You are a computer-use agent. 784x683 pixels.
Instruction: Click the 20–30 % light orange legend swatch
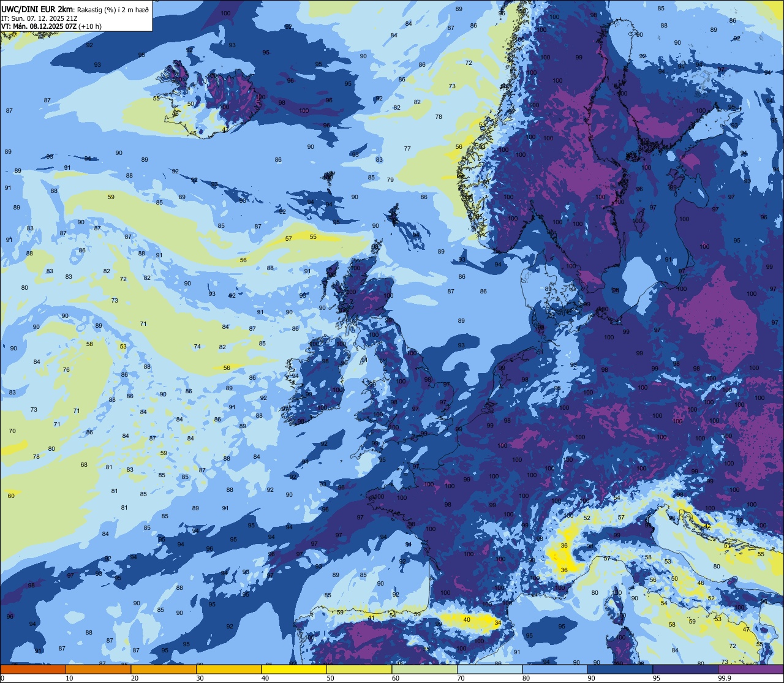coord(164,669)
